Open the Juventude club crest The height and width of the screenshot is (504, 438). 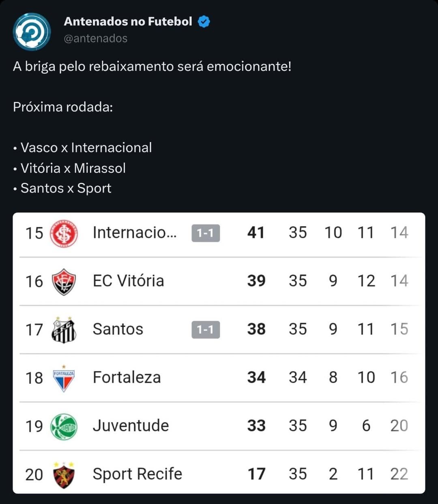pyautogui.click(x=64, y=426)
